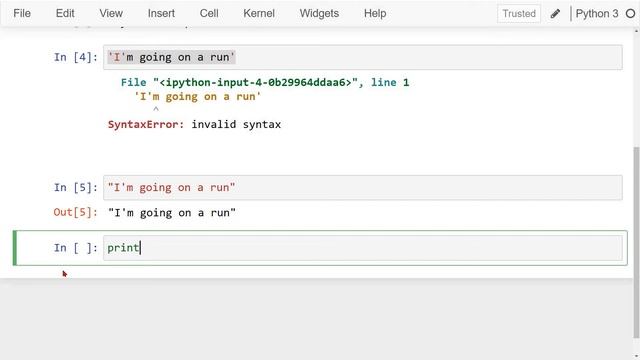Open the Kernel menu

click(x=259, y=13)
